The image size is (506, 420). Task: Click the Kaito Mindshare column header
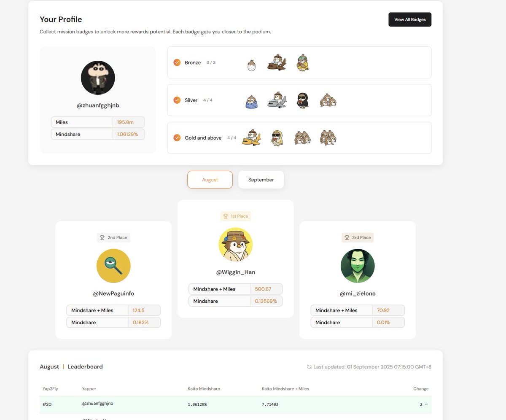(x=204, y=389)
